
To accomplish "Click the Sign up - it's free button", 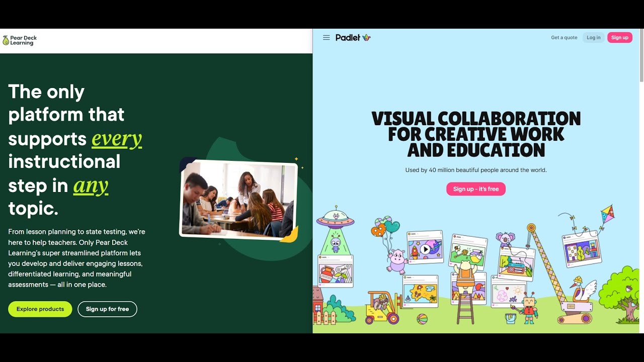I will pos(476,189).
